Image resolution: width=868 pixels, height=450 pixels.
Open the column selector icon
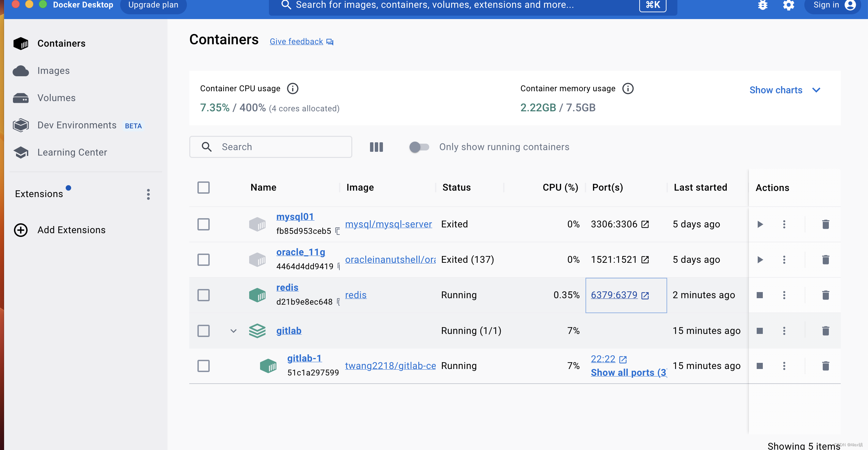click(376, 147)
